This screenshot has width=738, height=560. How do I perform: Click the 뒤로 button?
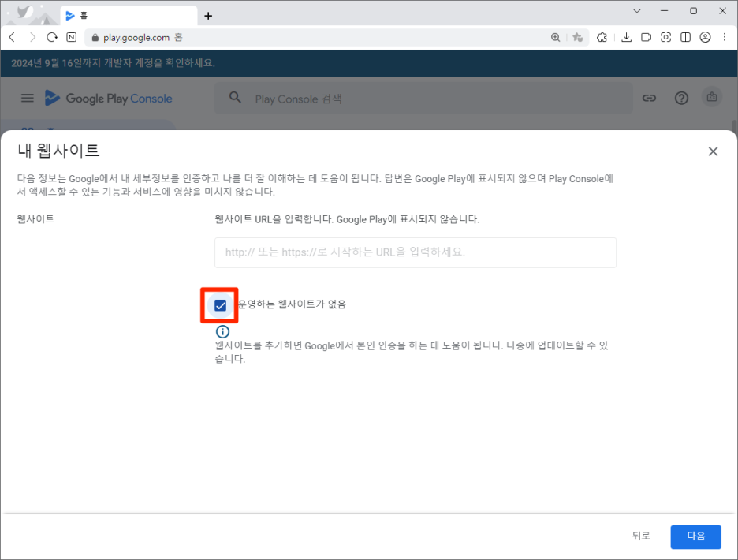[x=640, y=536]
